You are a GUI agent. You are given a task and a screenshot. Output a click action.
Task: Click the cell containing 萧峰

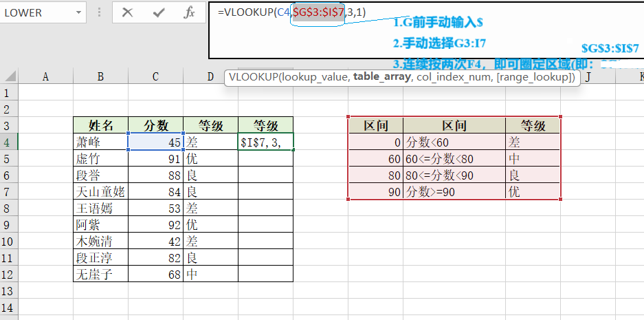point(100,142)
